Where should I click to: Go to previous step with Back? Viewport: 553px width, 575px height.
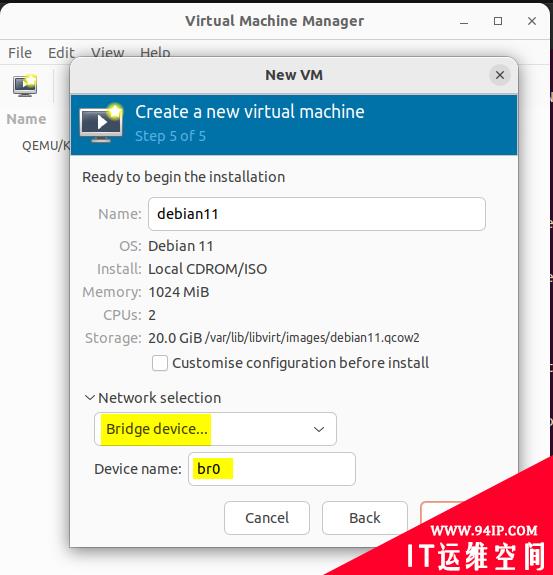point(365,518)
